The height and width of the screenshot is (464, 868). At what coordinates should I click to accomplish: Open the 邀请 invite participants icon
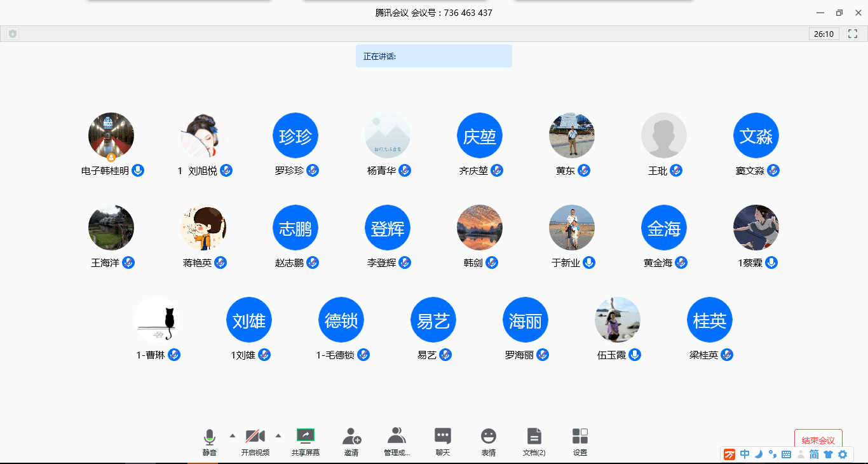pos(351,437)
